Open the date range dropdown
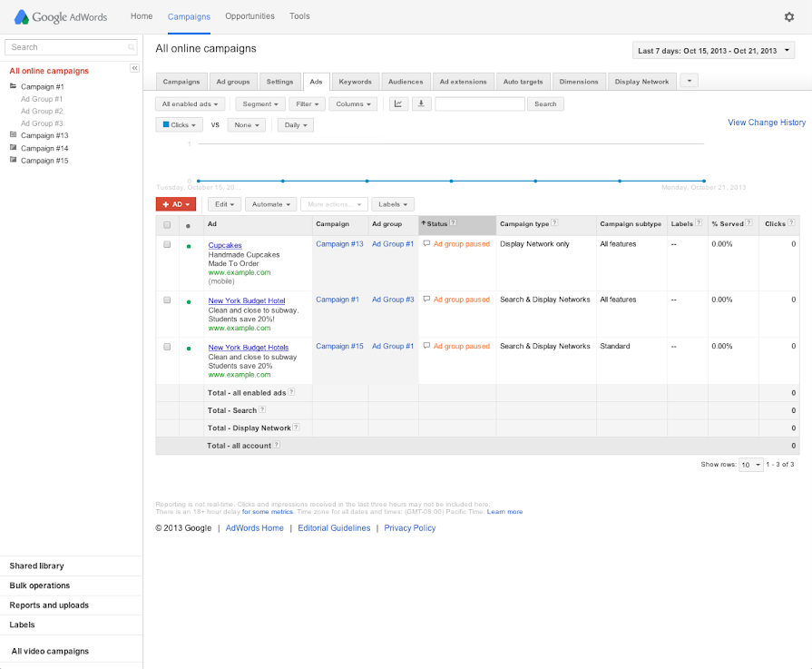The width and height of the screenshot is (812, 669). (713, 51)
